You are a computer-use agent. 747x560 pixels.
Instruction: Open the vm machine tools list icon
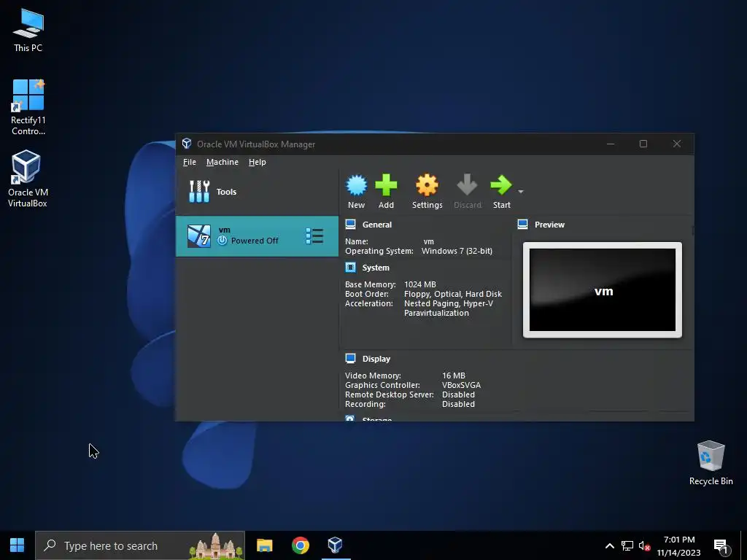[x=314, y=236]
